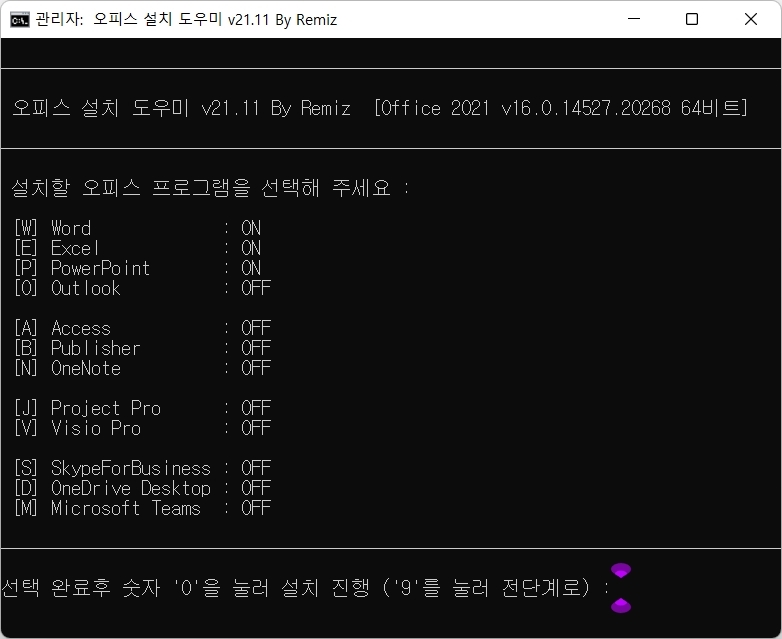
Task: Click the OFF status next to SkypeForBusiness
Action: tap(256, 468)
